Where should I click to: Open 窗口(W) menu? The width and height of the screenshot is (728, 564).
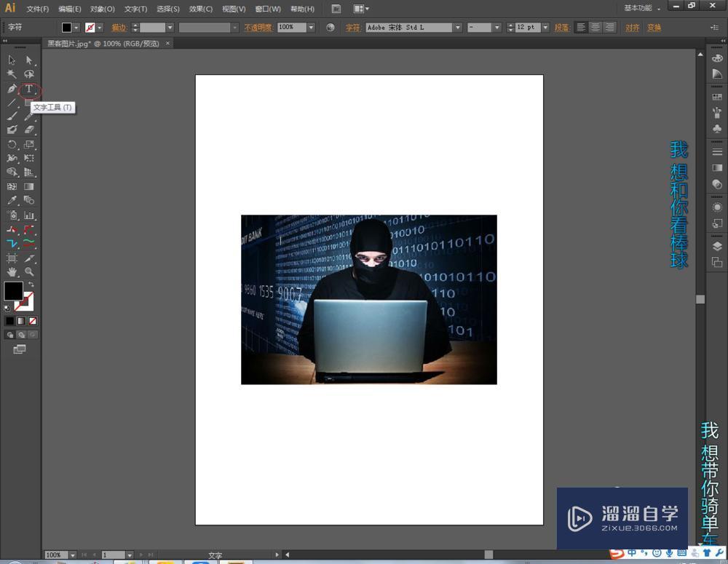click(x=268, y=9)
